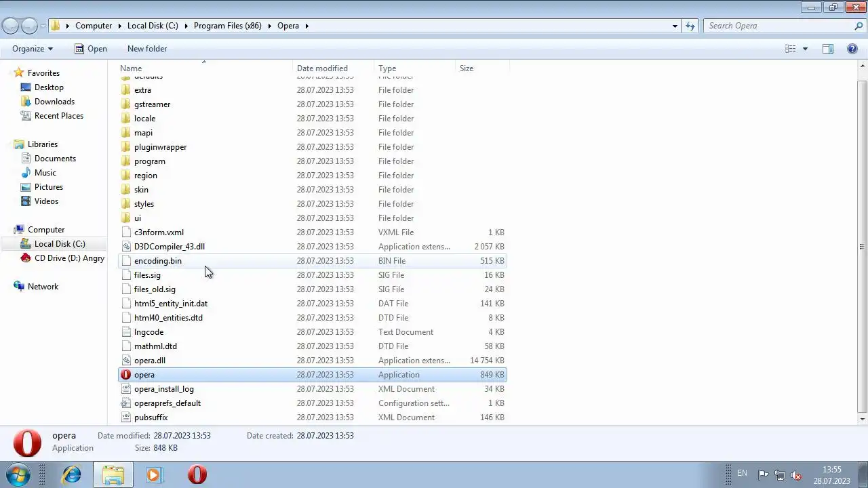Click the gstreamer folder icon

pyautogui.click(x=125, y=104)
